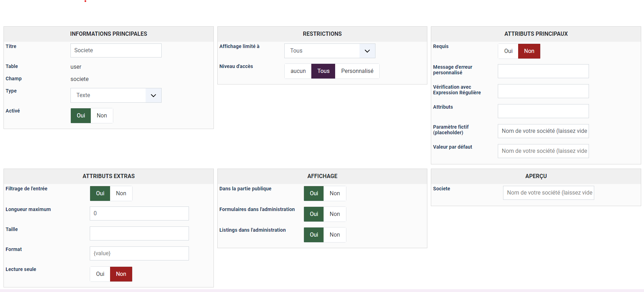
Task: Open the Affichage limité à dropdown
Action: [330, 51]
